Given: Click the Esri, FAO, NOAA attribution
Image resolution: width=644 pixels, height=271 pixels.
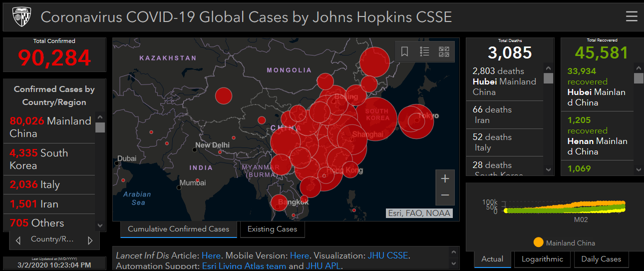Looking at the screenshot, I should tap(419, 213).
